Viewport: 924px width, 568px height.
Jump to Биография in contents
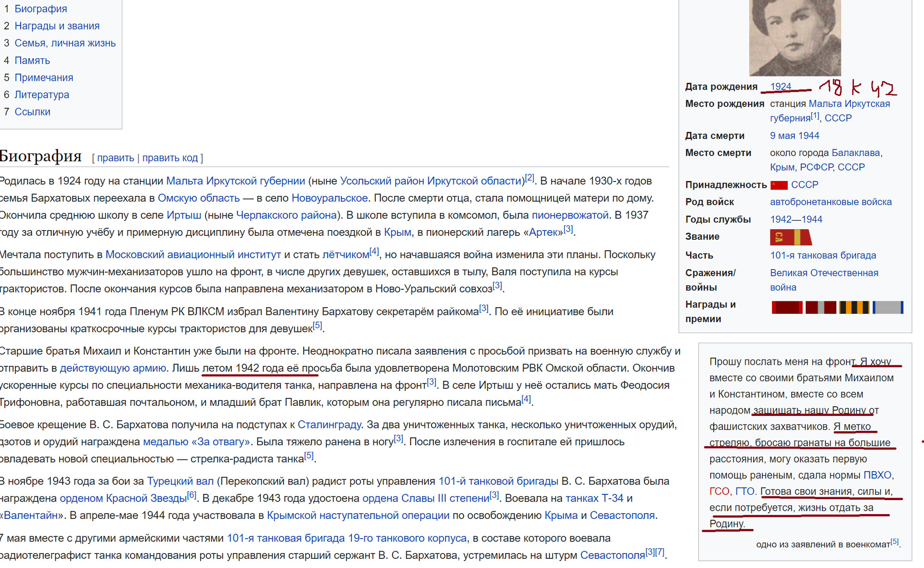click(x=40, y=9)
